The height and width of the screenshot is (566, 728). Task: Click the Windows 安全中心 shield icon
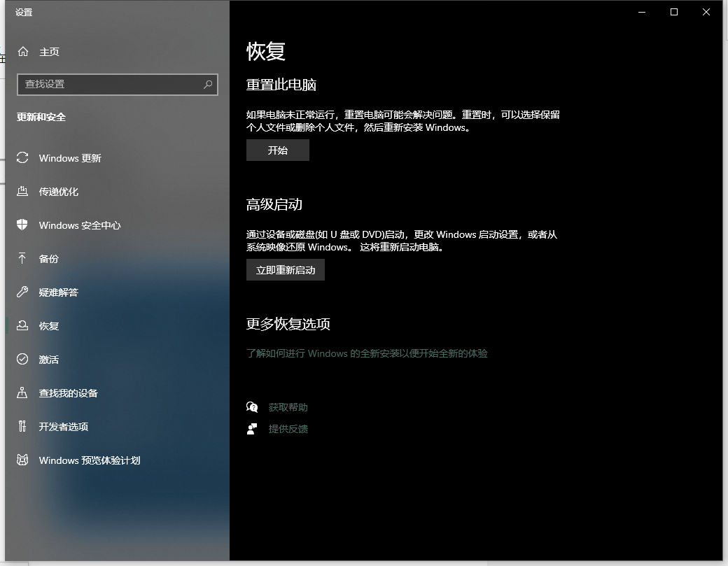coord(22,225)
